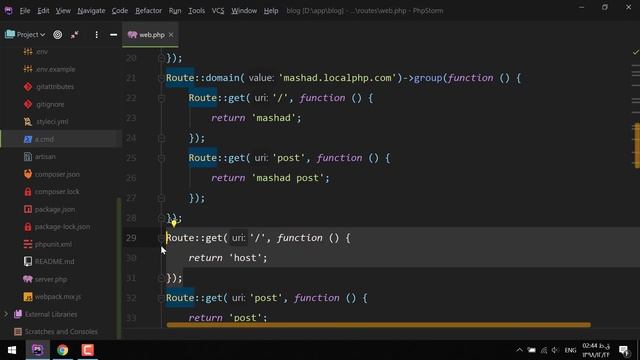The image size is (640, 360).
Task: Open the Code menu
Action: click(x=120, y=11)
